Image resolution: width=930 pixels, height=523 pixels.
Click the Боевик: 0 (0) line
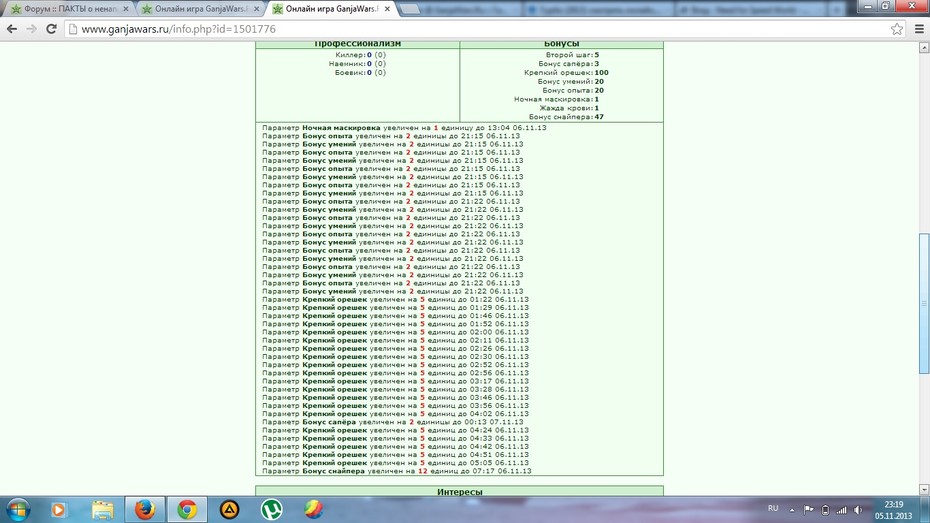coord(361,72)
